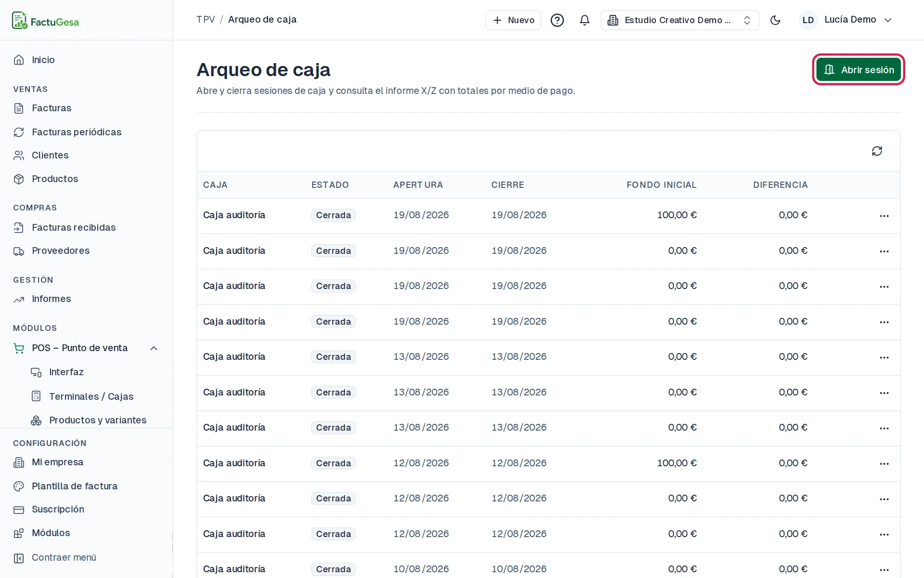Click the DIFERENCIA column header

[x=780, y=185]
